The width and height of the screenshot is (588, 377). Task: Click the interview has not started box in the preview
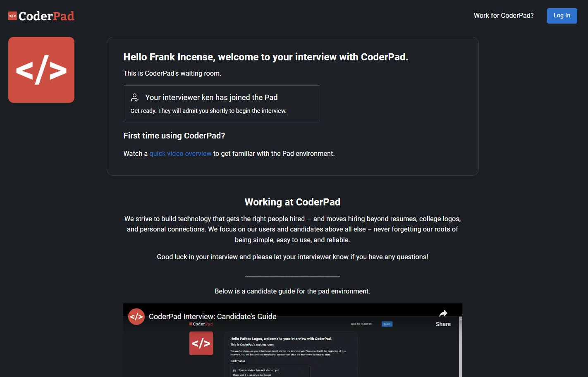(x=270, y=372)
